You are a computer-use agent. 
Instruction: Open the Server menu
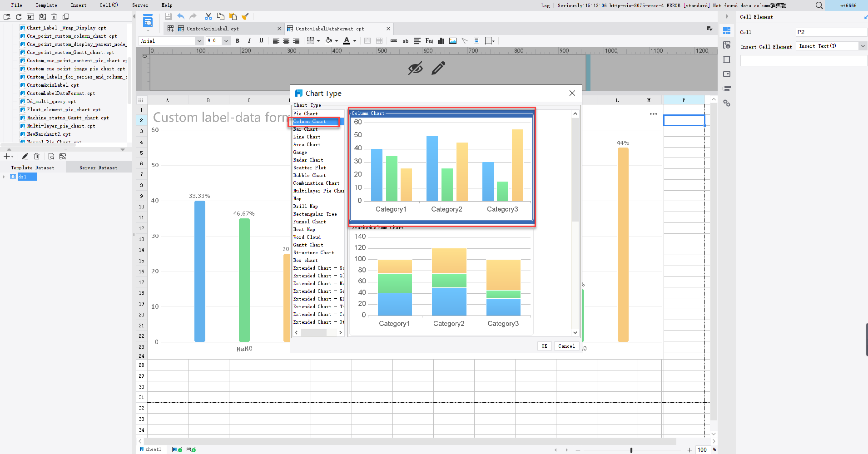click(x=140, y=5)
